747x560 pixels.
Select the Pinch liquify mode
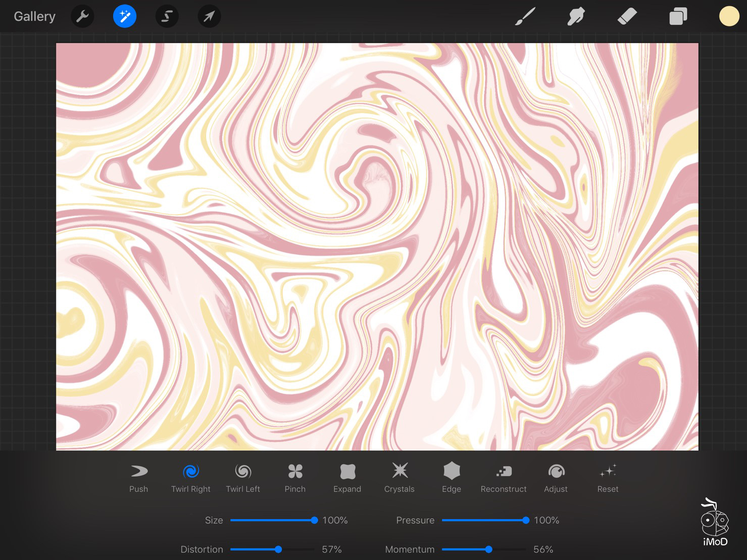click(295, 478)
